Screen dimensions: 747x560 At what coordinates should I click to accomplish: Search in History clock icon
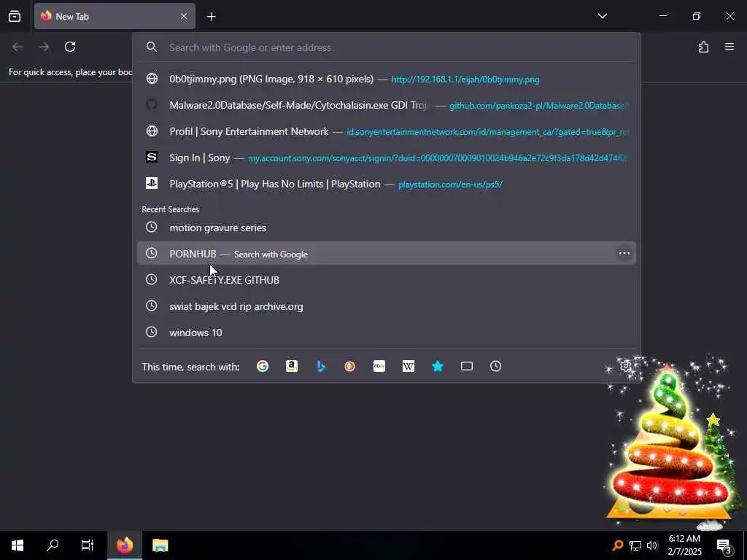click(x=496, y=366)
